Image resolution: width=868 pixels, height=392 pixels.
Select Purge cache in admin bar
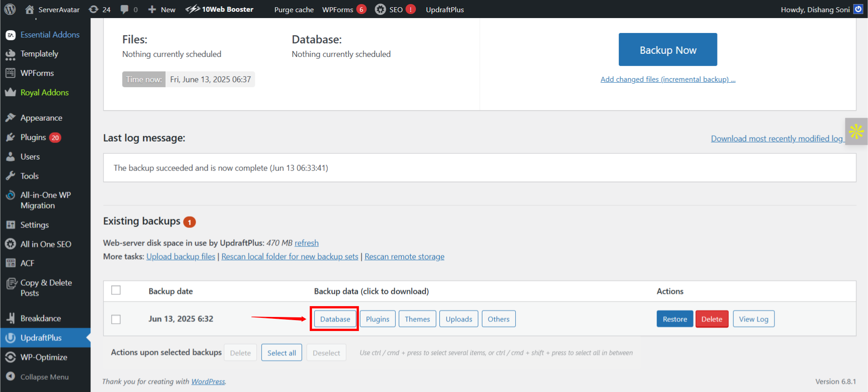[x=294, y=9]
